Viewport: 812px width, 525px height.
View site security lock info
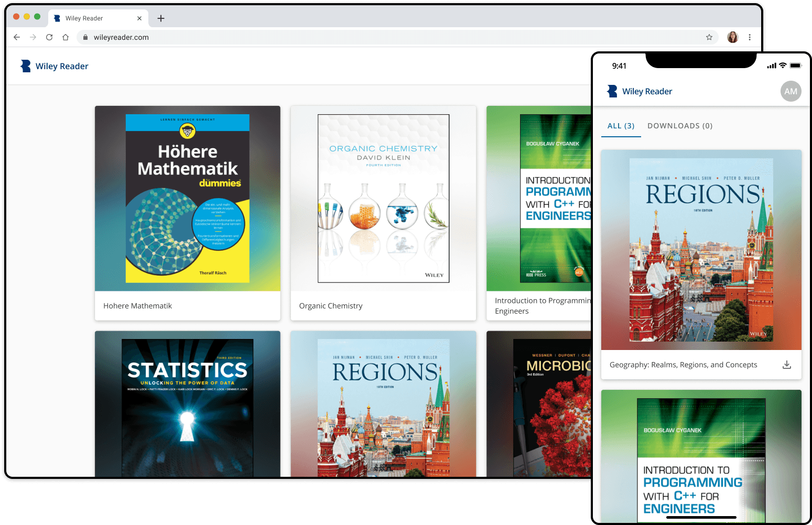[85, 37]
